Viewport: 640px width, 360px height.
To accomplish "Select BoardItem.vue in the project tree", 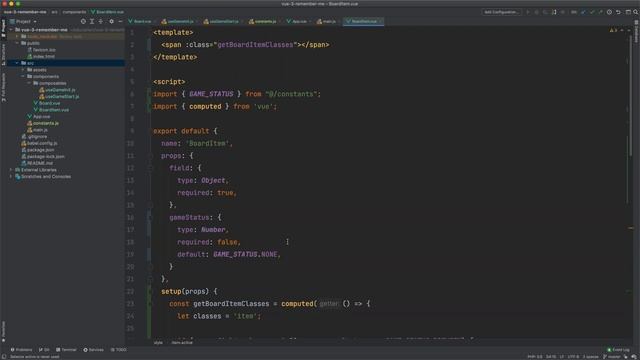I will [51, 110].
